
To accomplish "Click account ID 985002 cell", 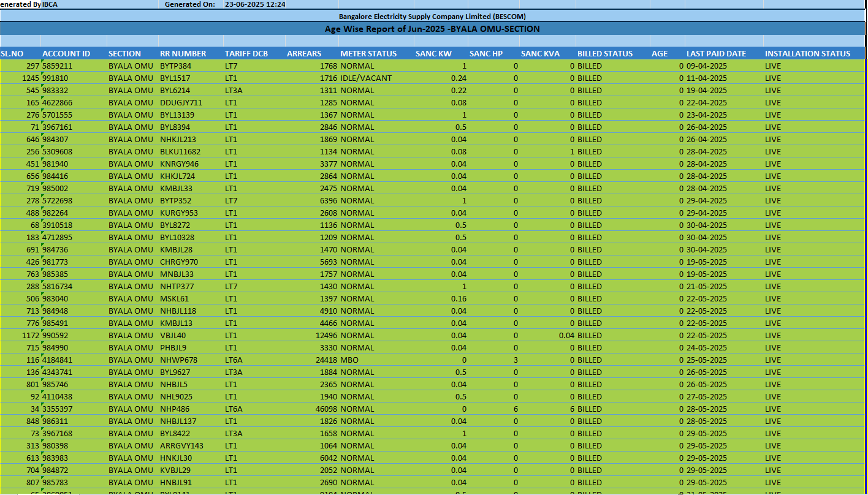I will click(74, 188).
